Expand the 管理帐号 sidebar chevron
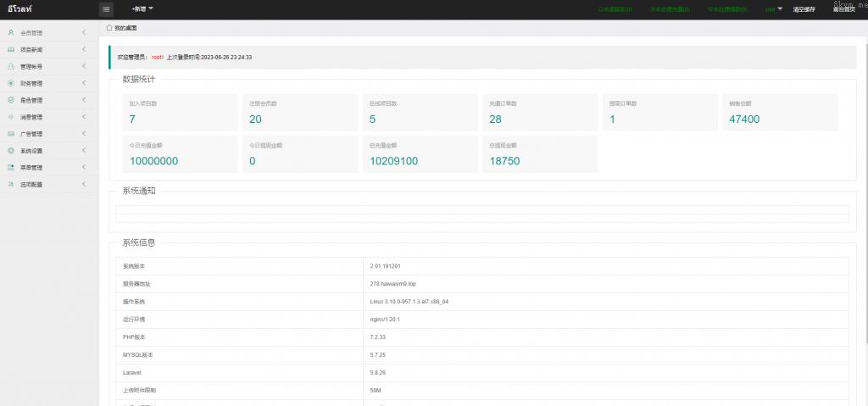 click(x=84, y=66)
